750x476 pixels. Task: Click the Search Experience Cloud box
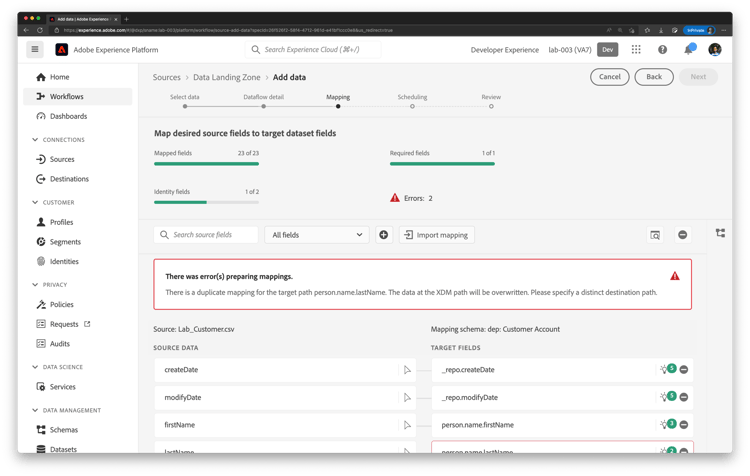click(313, 50)
